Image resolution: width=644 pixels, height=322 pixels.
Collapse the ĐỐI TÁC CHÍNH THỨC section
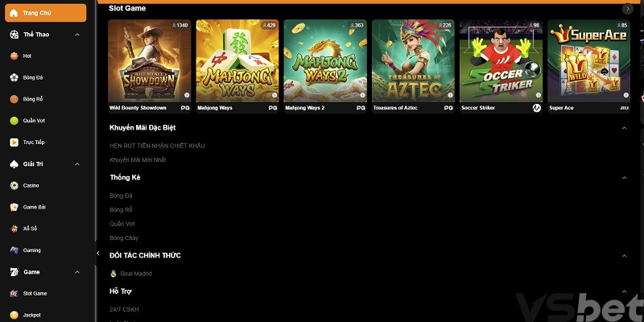pos(625,255)
